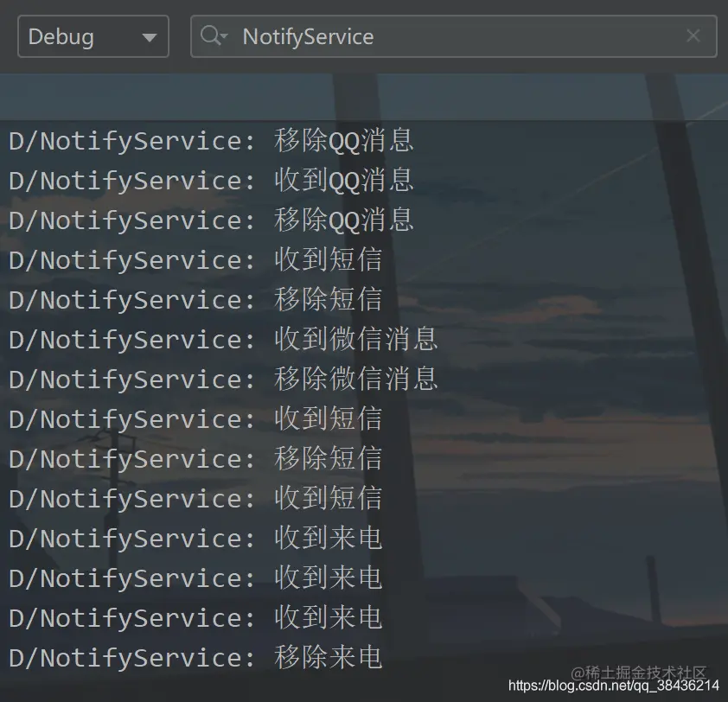Select the 移除短信 line directly above 收到微信消息

[195, 299]
